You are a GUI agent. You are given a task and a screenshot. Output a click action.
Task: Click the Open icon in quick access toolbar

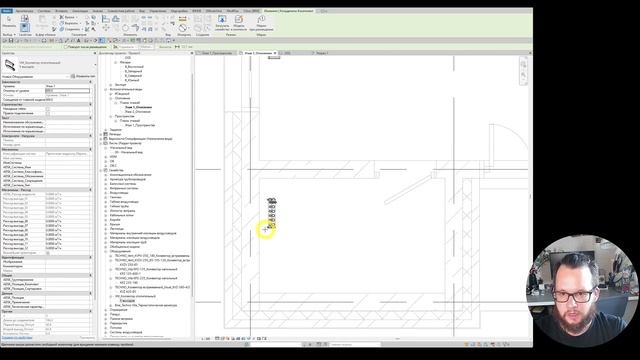pyautogui.click(x=5, y=41)
